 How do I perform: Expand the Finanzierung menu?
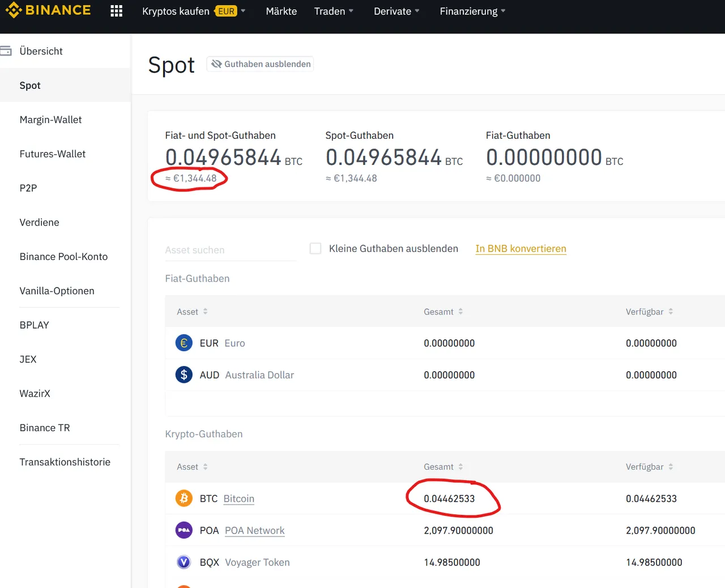click(472, 11)
